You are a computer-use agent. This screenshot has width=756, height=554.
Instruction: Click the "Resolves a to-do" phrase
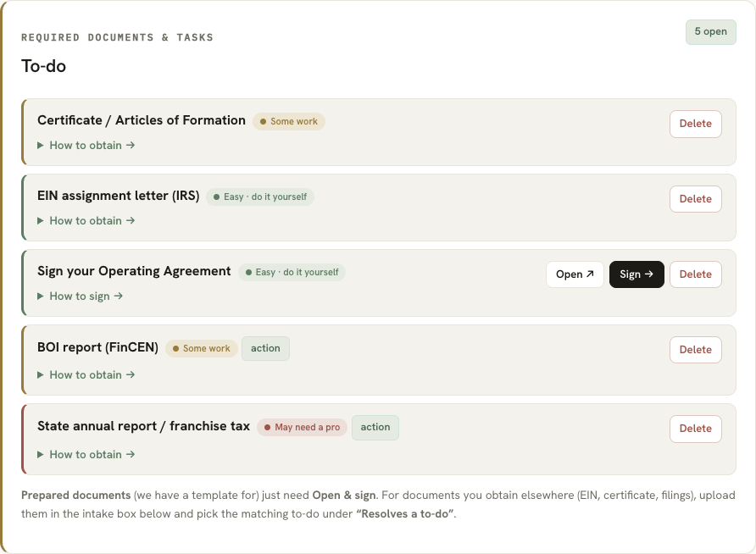[405, 514]
